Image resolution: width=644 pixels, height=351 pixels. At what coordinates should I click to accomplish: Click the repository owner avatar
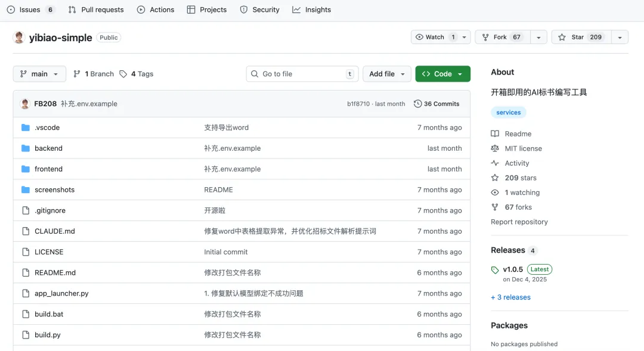click(19, 38)
